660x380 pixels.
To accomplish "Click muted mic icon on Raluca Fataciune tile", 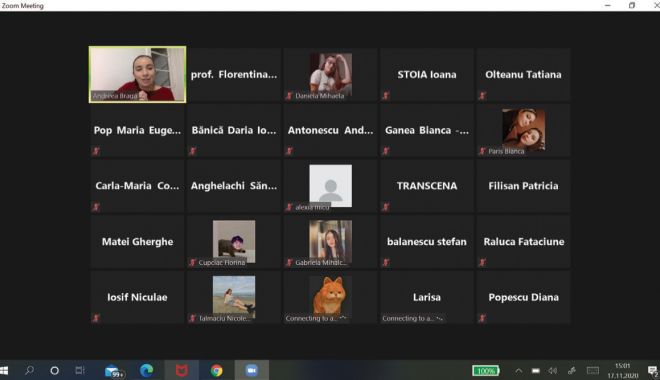I will click(482, 263).
